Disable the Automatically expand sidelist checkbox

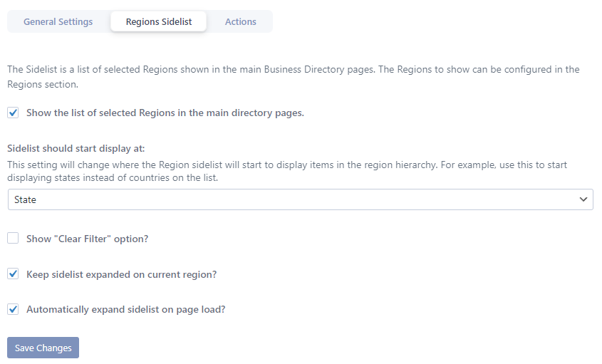point(13,309)
